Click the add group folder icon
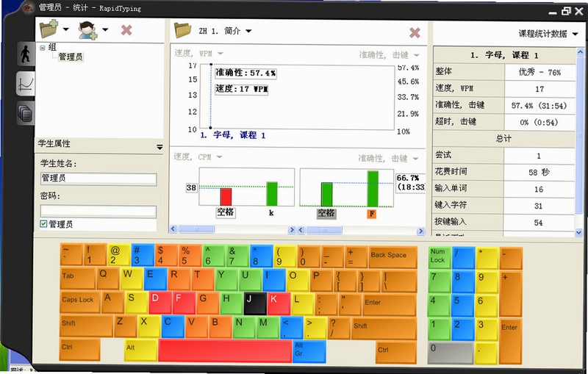Viewport: 588px width, 374px height. point(49,29)
